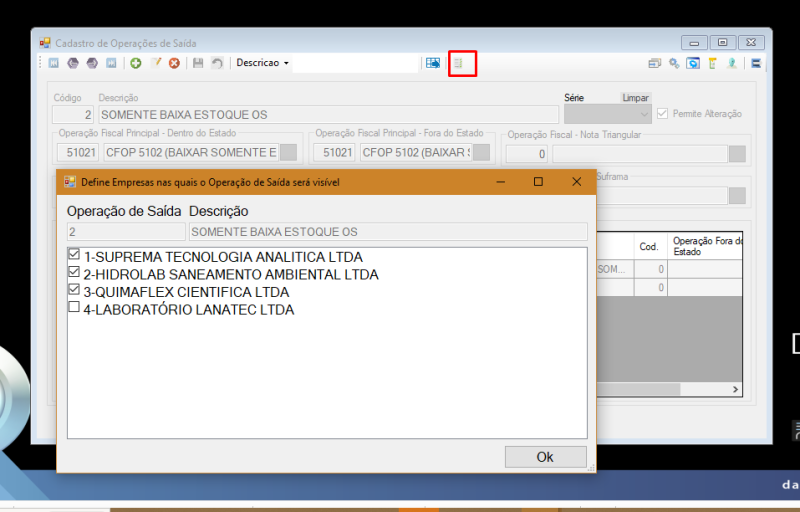Click dialog Descrição field
Screen dimensions: 800x512
(388, 232)
